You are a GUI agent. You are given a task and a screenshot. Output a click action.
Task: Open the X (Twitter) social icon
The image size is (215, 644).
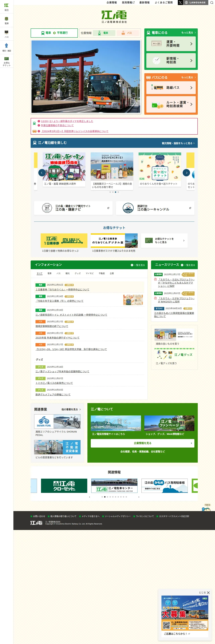180,3
